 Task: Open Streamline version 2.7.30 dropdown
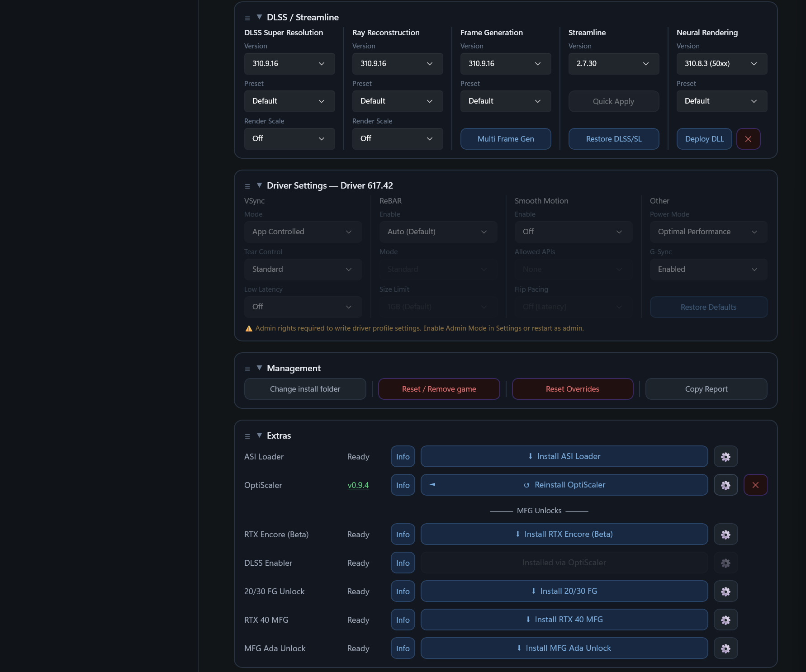pyautogui.click(x=614, y=64)
